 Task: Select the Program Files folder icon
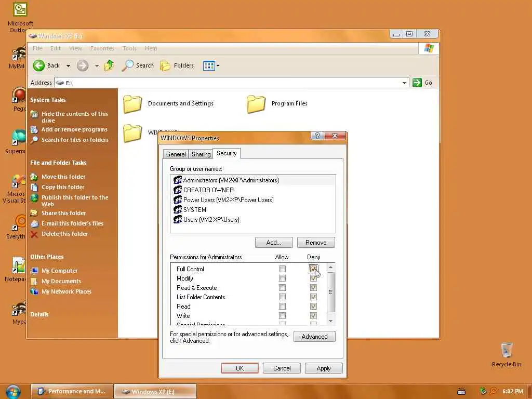point(256,104)
